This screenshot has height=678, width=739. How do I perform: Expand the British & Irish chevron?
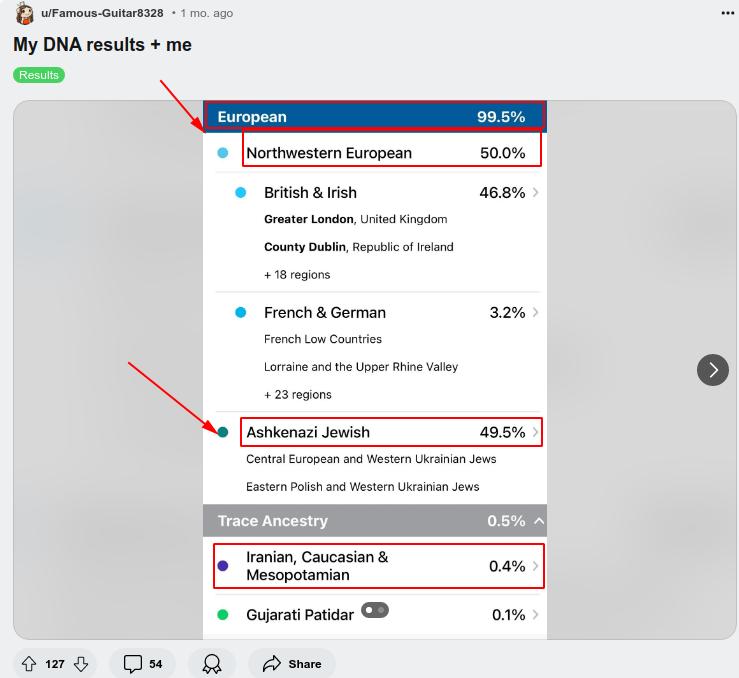click(x=537, y=193)
